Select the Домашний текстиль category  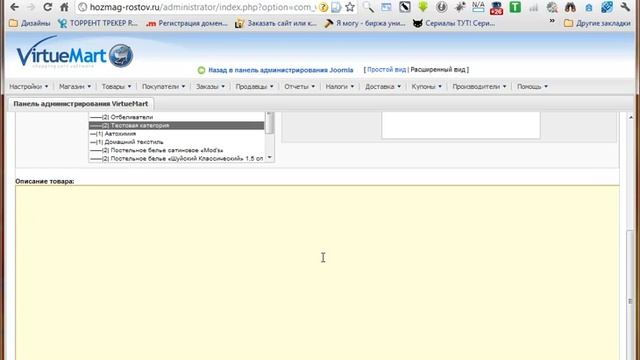click(176, 142)
